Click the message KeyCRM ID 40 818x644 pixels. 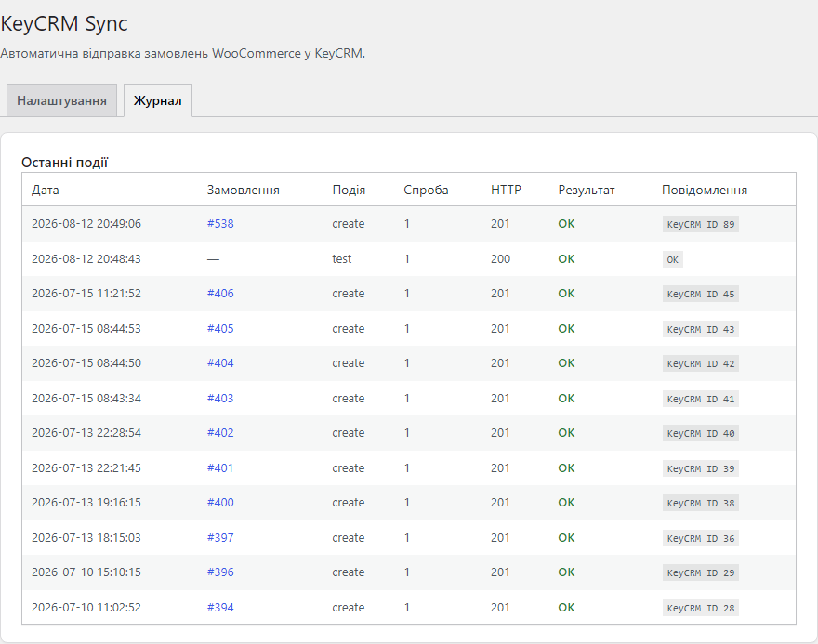tap(701, 433)
